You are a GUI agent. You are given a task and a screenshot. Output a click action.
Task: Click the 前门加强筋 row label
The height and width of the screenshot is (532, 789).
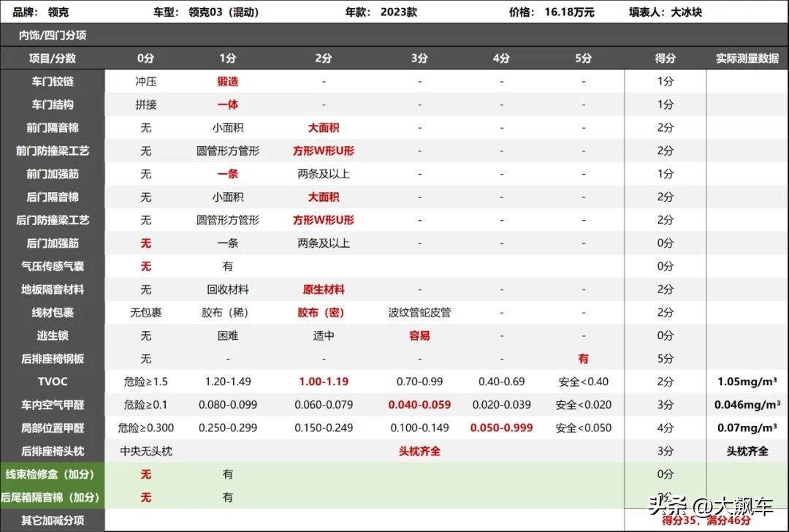click(x=53, y=174)
